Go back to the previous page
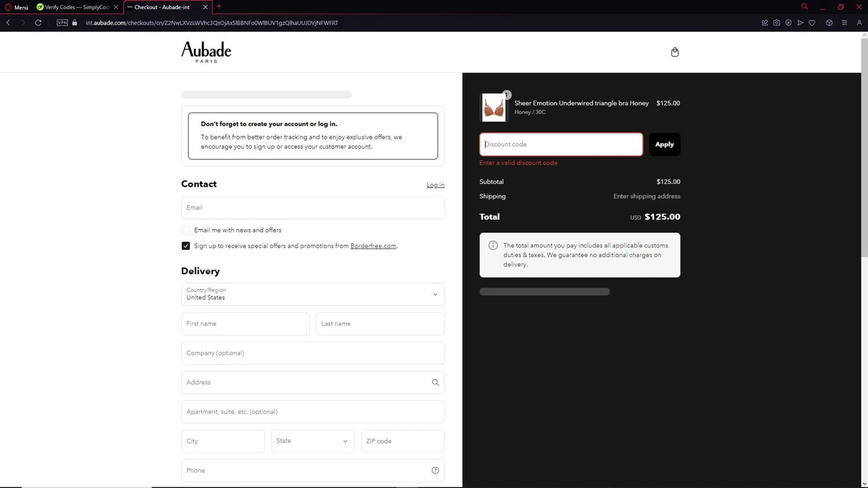 coord(8,23)
